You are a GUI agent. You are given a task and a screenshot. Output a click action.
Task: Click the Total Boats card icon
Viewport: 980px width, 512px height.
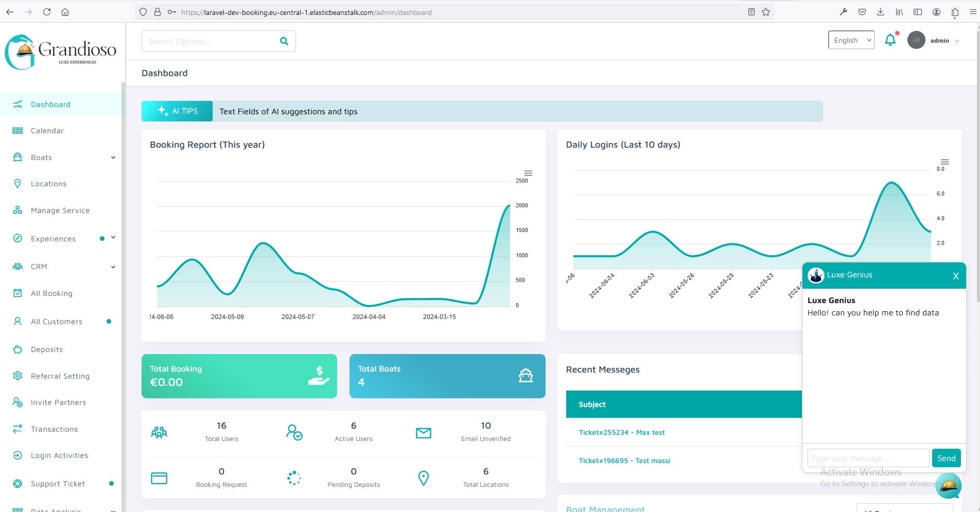click(x=526, y=376)
